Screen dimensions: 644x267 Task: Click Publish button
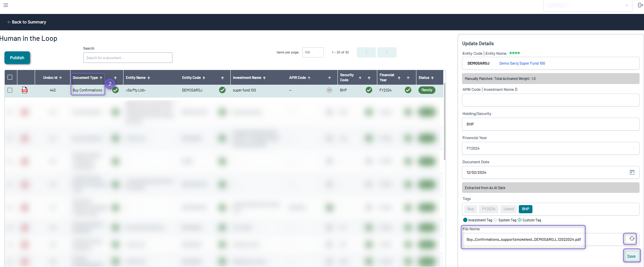tap(17, 58)
